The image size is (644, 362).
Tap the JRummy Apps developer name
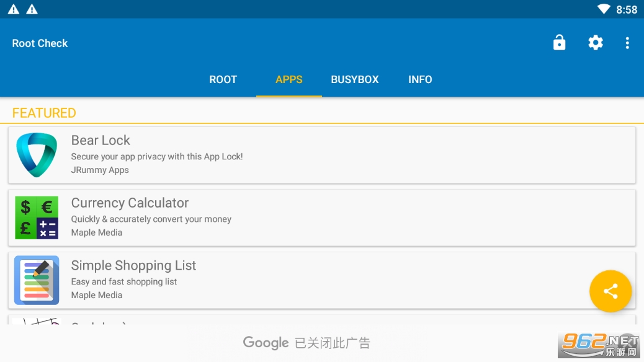pos(100,170)
